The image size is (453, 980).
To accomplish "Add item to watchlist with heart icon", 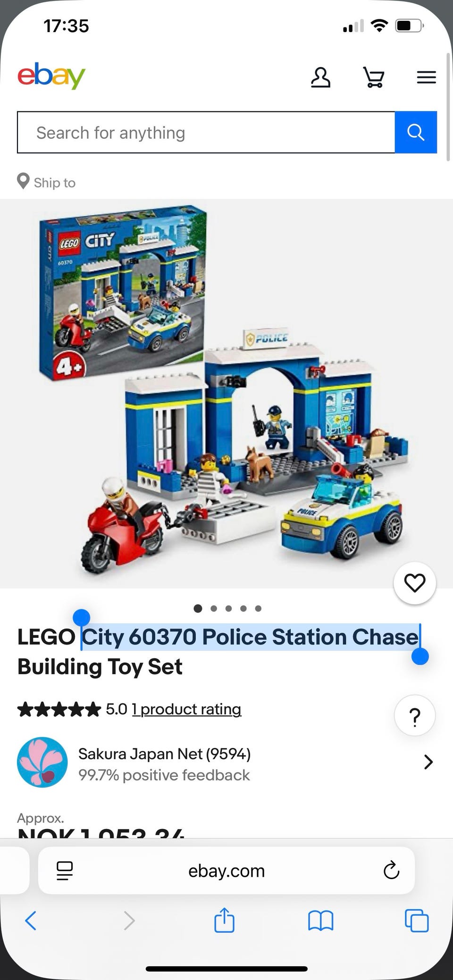I will click(415, 583).
